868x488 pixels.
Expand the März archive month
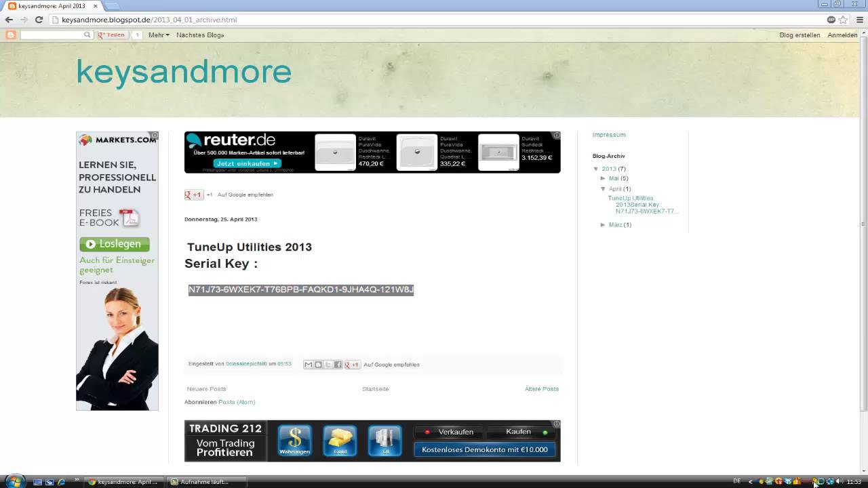click(x=604, y=224)
